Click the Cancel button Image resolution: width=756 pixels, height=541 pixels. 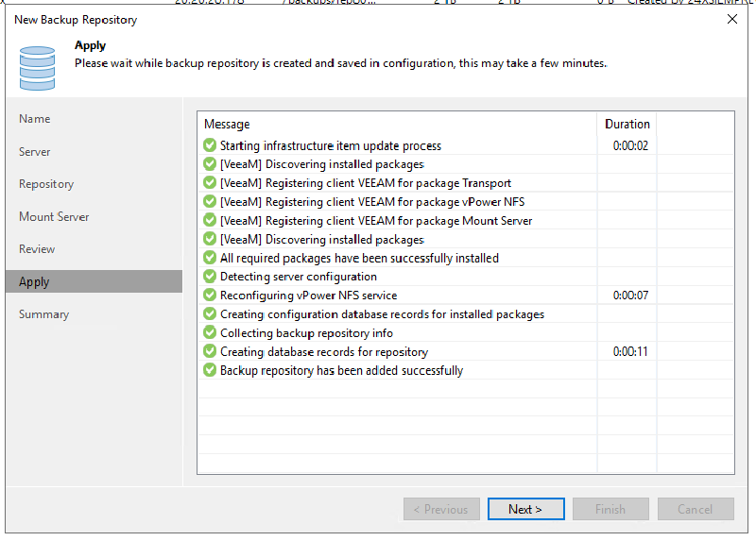pos(696,509)
